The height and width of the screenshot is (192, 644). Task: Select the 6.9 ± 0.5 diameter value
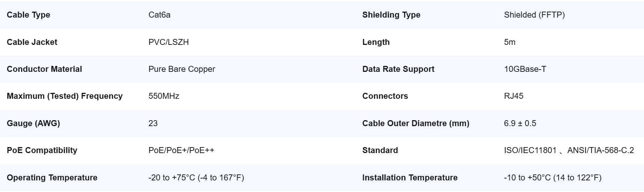tap(520, 123)
